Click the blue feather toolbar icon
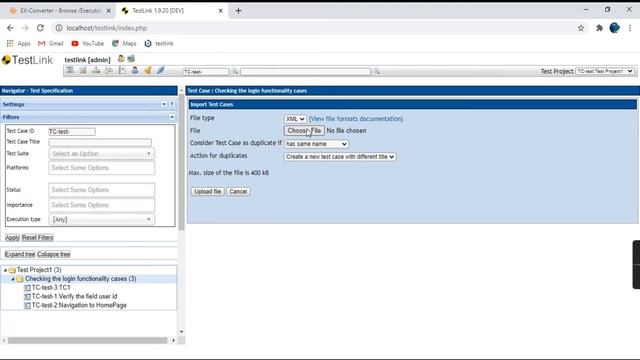 click(x=161, y=71)
